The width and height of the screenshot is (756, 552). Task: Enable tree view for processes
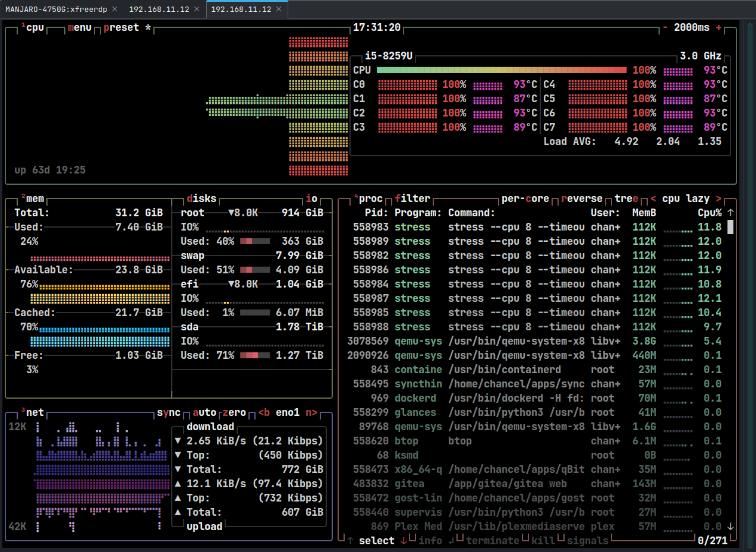pyautogui.click(x=626, y=198)
